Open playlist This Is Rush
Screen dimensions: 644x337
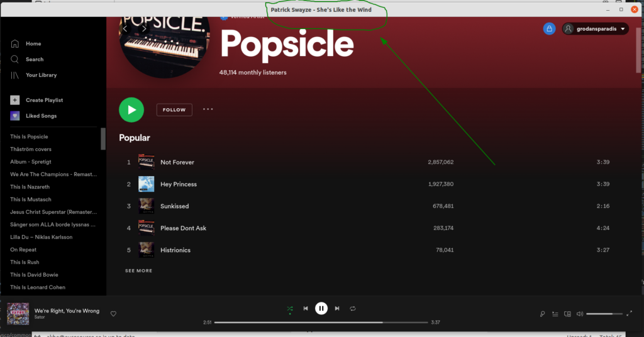coord(25,262)
